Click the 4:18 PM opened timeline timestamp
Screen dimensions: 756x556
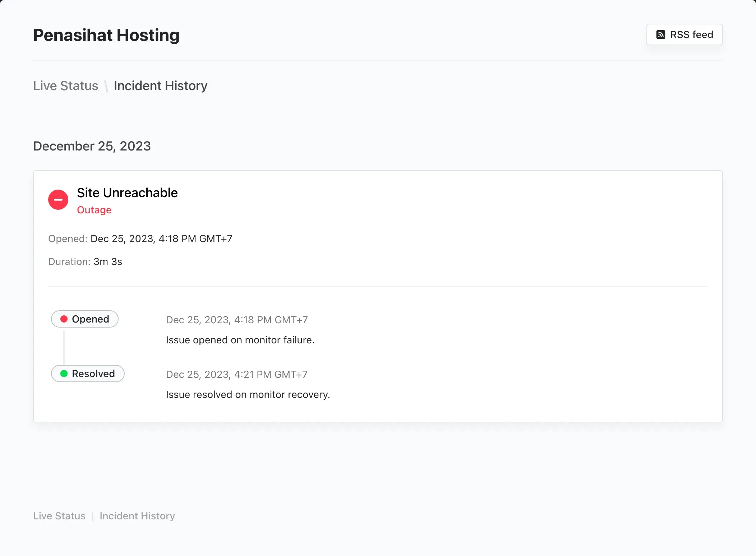[237, 320]
